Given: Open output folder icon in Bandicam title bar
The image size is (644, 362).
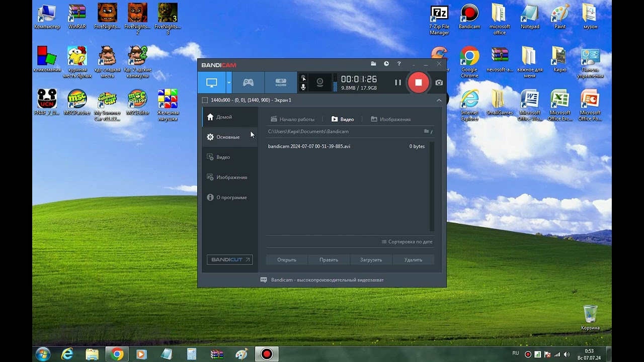Looking at the screenshot, I should [x=373, y=64].
